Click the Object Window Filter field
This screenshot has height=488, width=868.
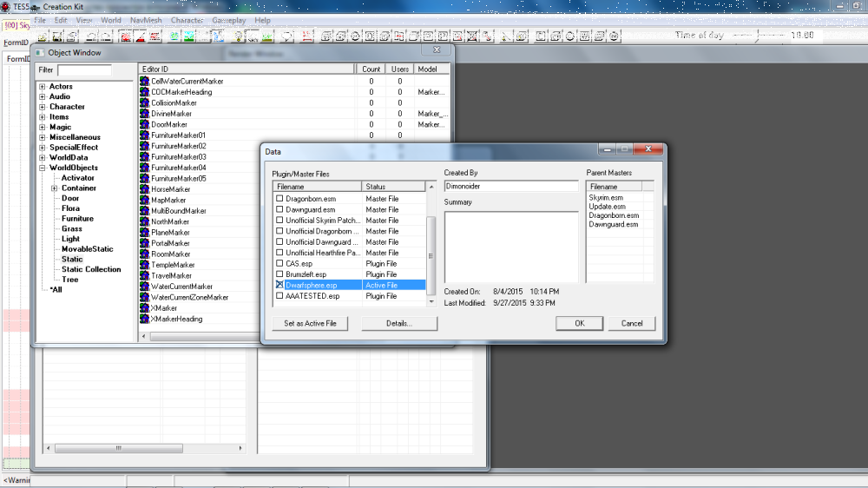coord(85,69)
